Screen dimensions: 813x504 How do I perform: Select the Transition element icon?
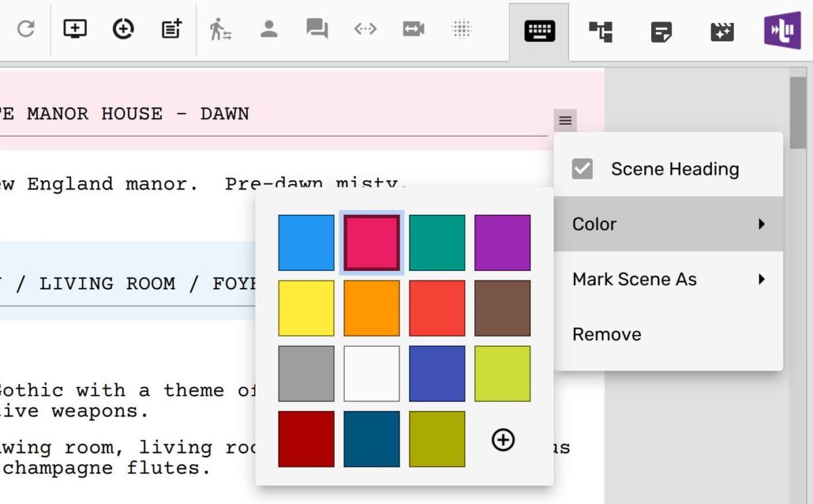(x=364, y=29)
